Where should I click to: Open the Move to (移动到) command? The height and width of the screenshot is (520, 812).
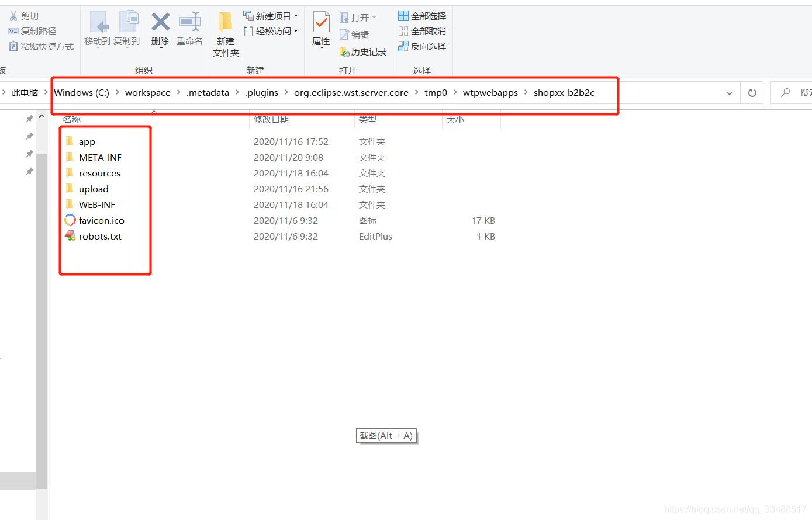point(97,29)
